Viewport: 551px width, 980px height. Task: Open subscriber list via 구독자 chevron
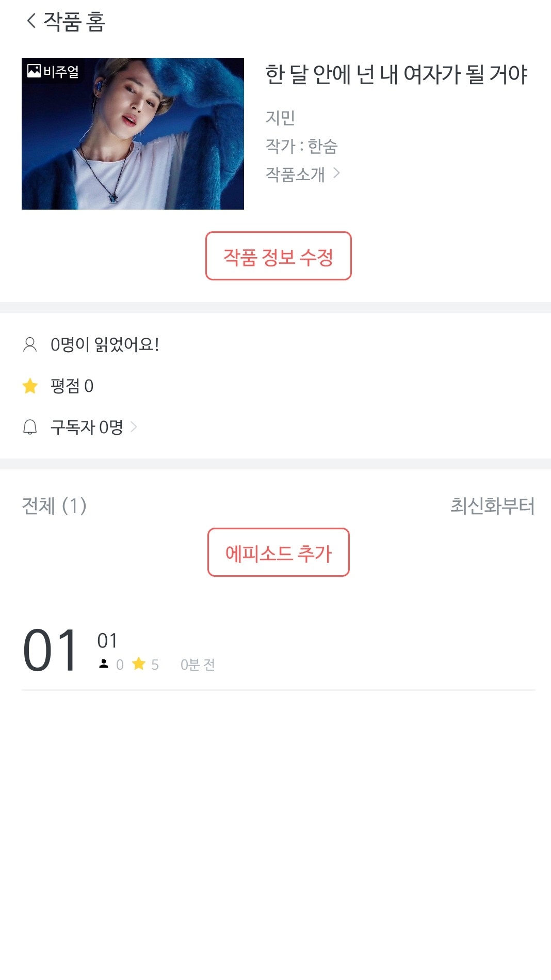tap(134, 427)
